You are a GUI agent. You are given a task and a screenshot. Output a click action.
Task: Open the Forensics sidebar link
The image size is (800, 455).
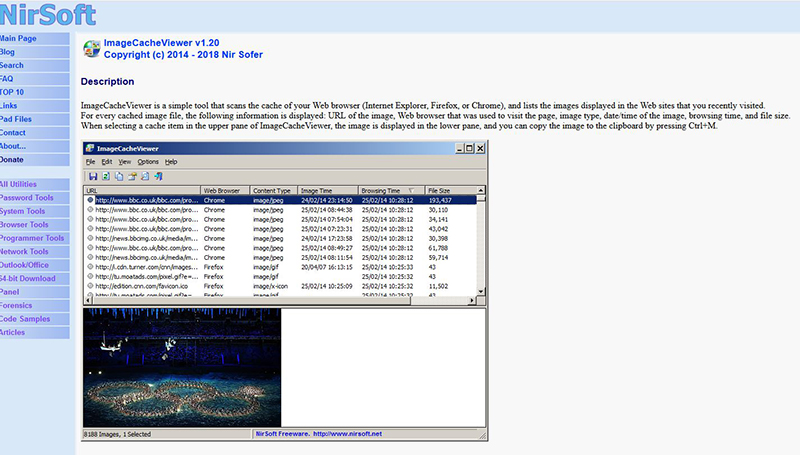pyautogui.click(x=34, y=306)
